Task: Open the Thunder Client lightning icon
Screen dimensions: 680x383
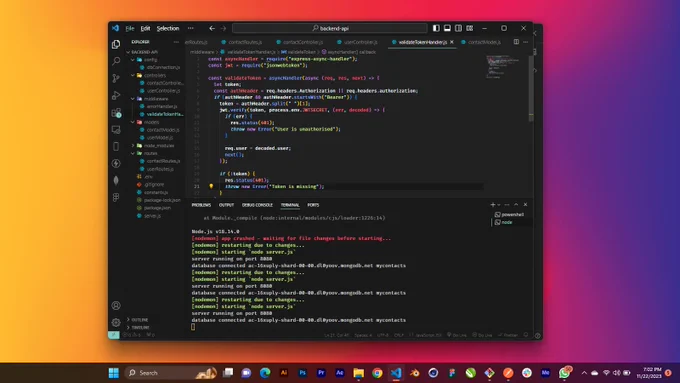Action: point(116,164)
